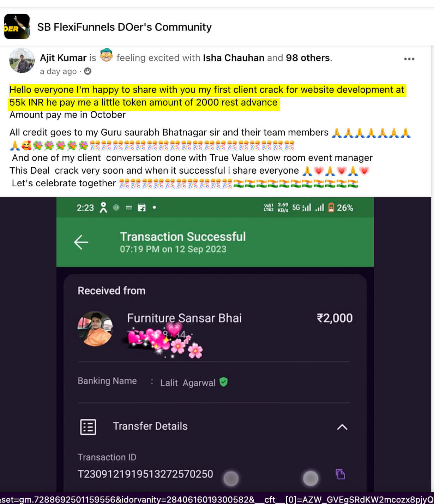
Task: Open SB FlexiFunnels DOer's Community page
Action: [125, 27]
